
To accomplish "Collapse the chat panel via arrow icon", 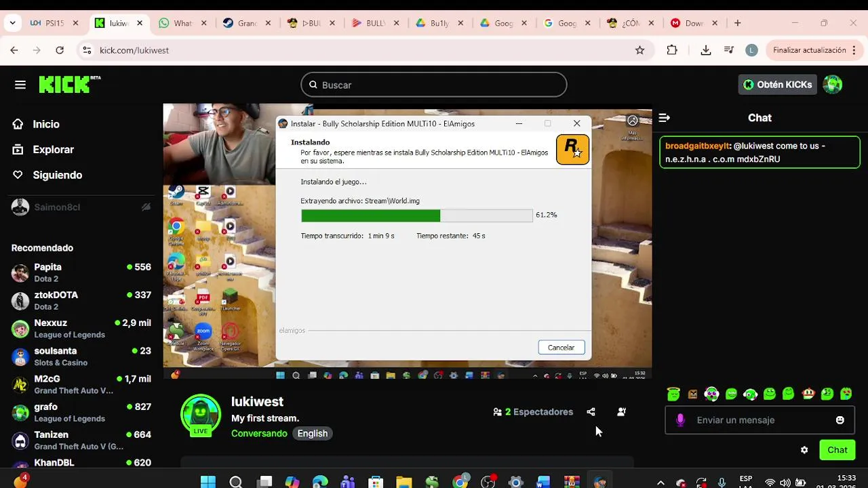I will click(x=665, y=118).
